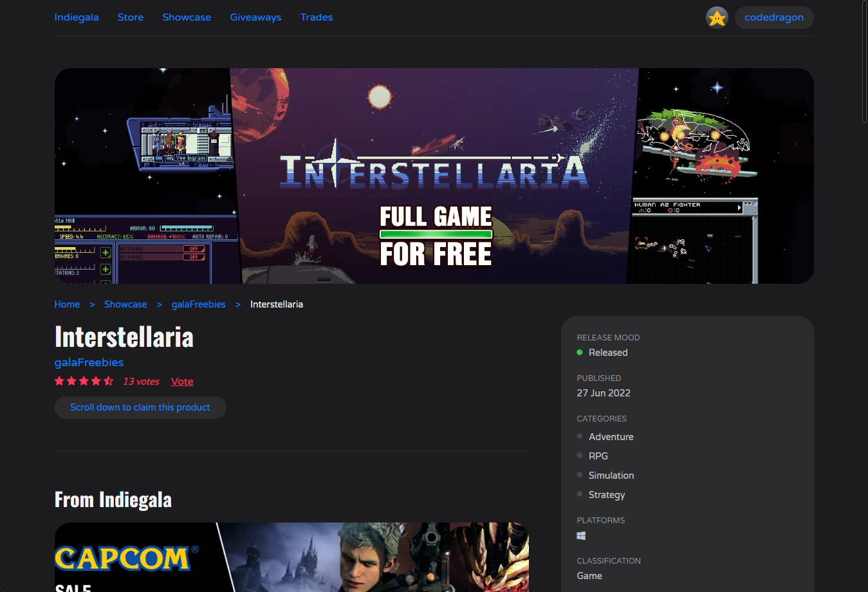Click the 27 Jun 2022 published date

click(604, 393)
